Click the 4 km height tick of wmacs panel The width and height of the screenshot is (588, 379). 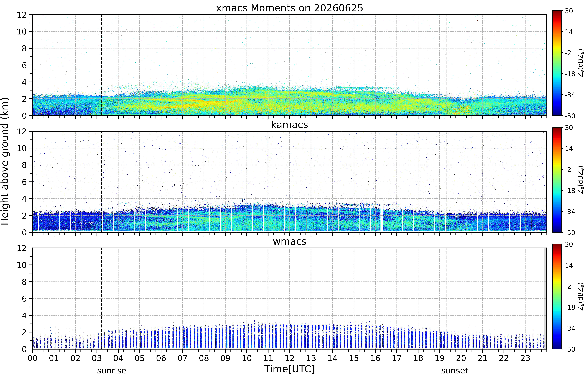point(24,315)
